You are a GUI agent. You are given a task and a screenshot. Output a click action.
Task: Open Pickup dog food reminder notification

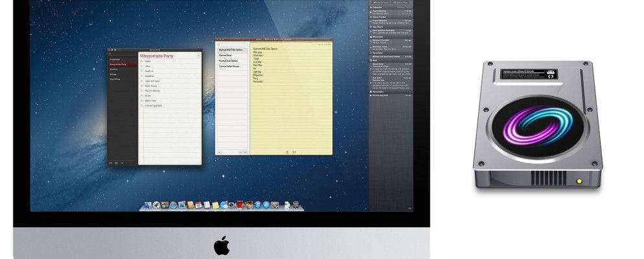click(x=391, y=95)
